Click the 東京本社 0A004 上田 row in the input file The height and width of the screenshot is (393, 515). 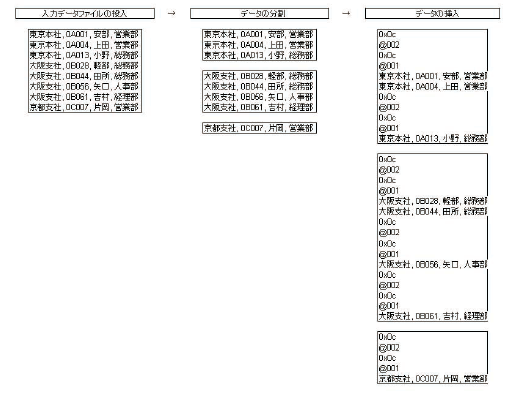pyautogui.click(x=84, y=45)
